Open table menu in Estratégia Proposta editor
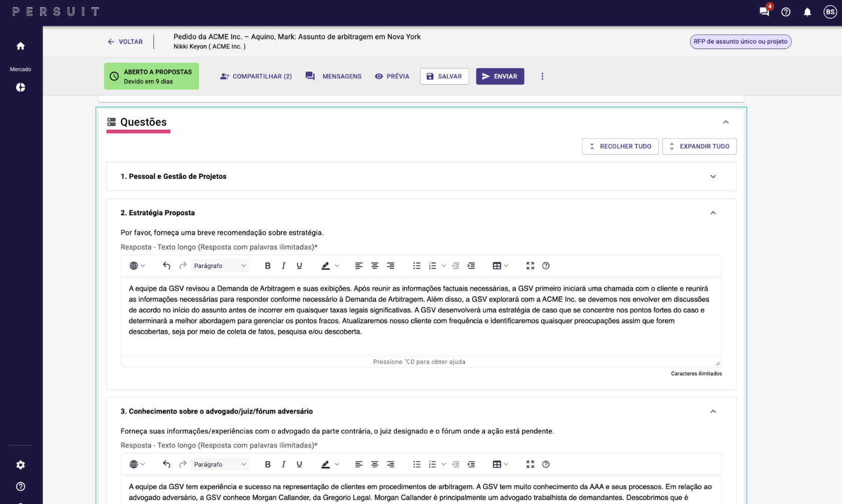This screenshot has width=842, height=504. (x=500, y=266)
